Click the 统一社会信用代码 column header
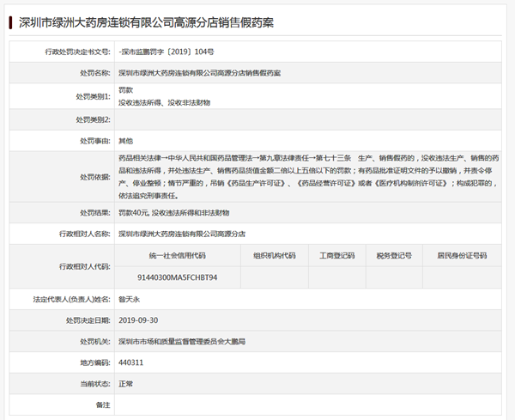Image resolution: width=515 pixels, height=420 pixels. 177,255
